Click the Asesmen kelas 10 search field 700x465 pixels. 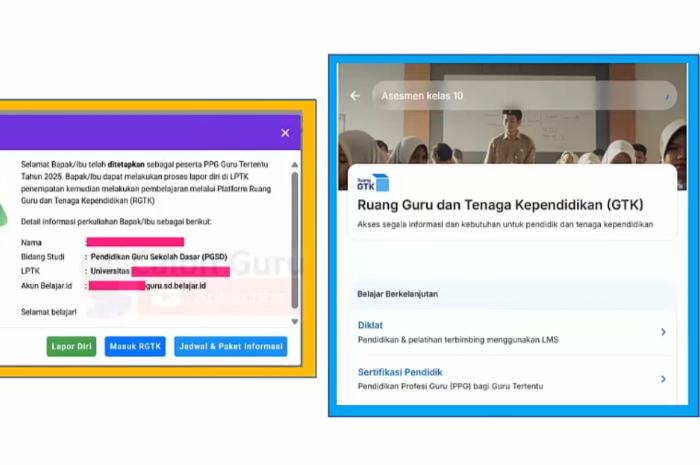pos(525,95)
